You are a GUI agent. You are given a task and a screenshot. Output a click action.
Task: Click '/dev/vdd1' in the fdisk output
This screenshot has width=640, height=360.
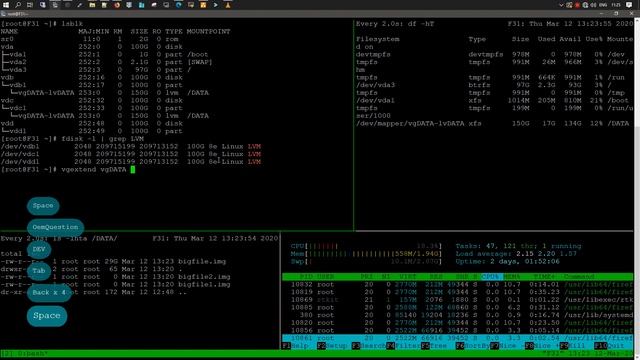coord(20,162)
